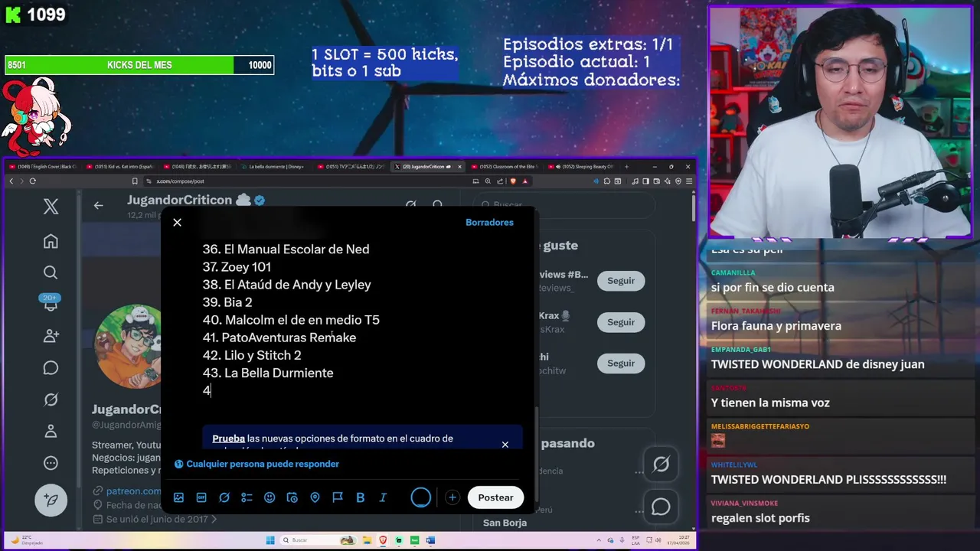Go back with profile arrow
The image size is (980, 551).
coord(98,205)
